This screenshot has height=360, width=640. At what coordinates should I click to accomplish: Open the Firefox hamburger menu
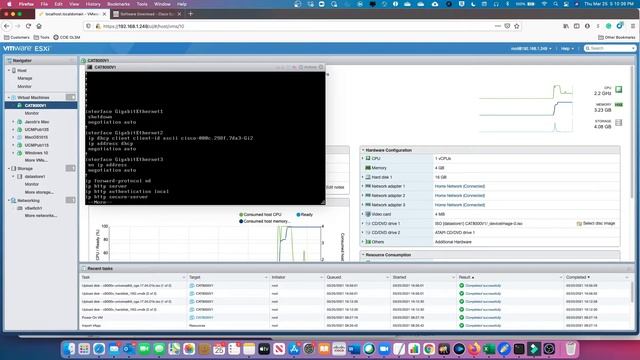633,26
